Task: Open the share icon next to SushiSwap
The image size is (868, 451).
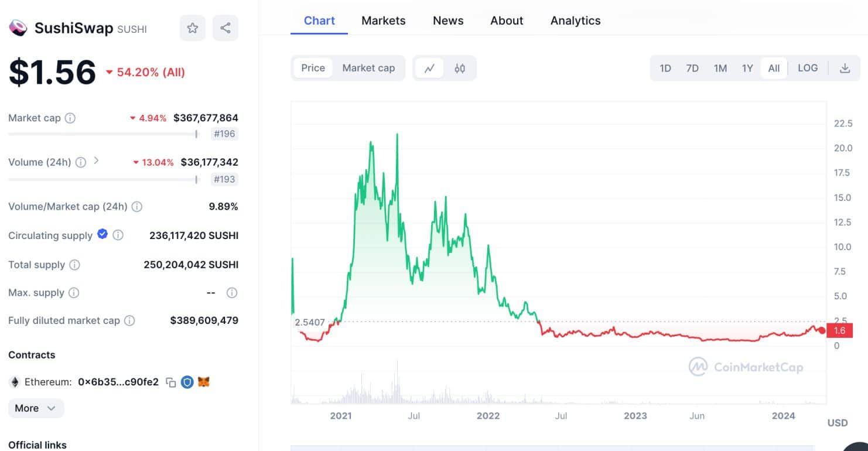Action: (x=225, y=28)
